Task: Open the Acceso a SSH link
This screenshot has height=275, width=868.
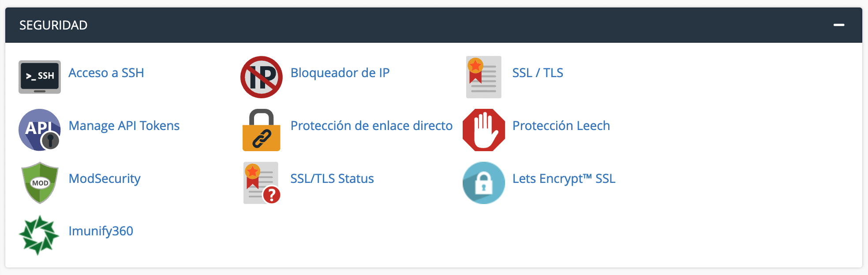Action: [x=106, y=73]
